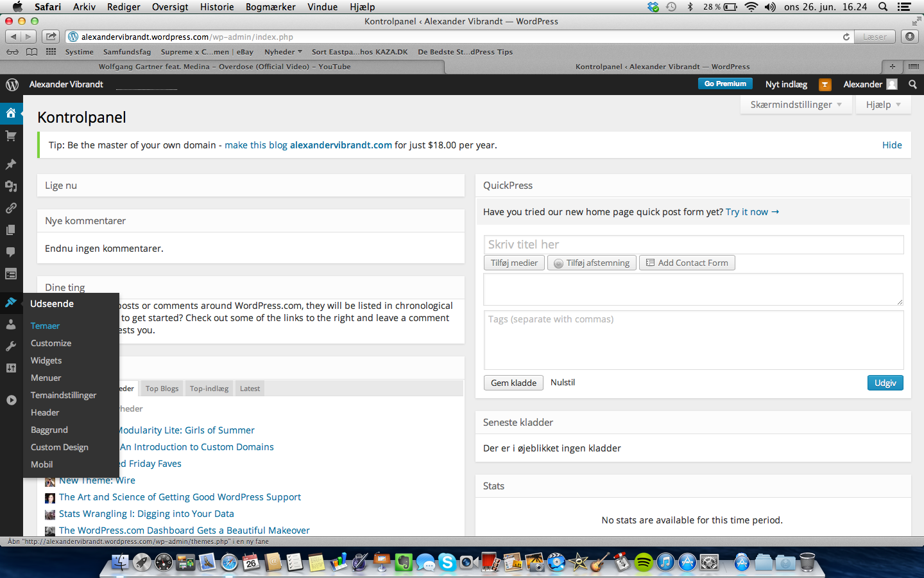Click the Try it now link
The image size is (924, 578).
pyautogui.click(x=752, y=212)
